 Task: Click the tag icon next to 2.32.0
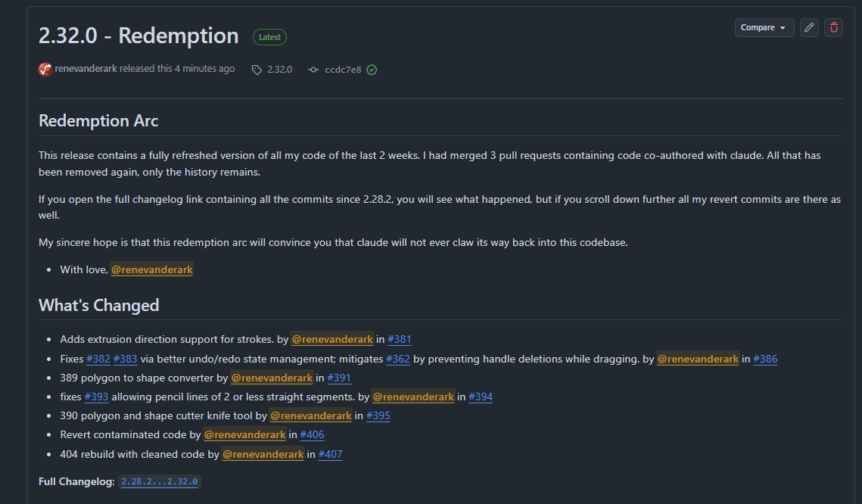[x=257, y=70]
